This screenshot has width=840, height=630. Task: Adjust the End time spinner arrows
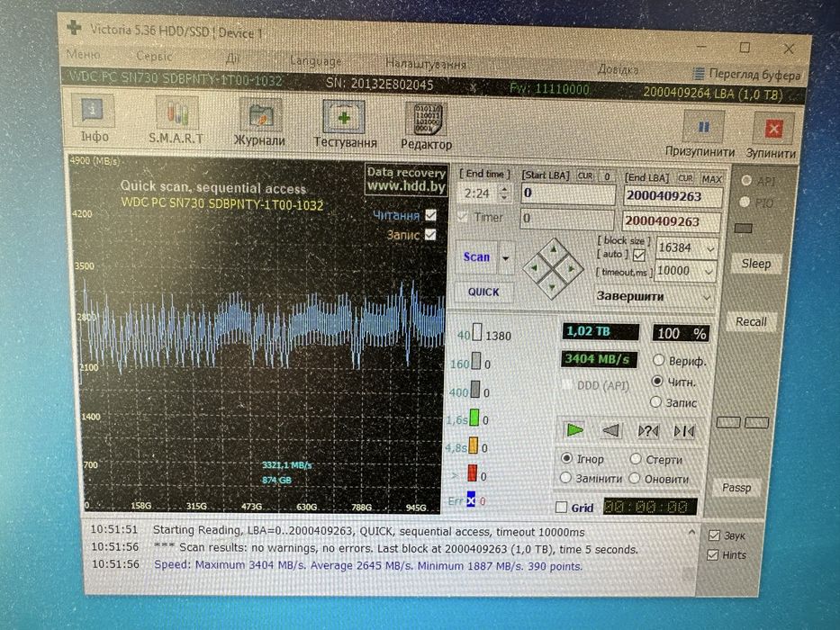pyautogui.click(x=503, y=193)
